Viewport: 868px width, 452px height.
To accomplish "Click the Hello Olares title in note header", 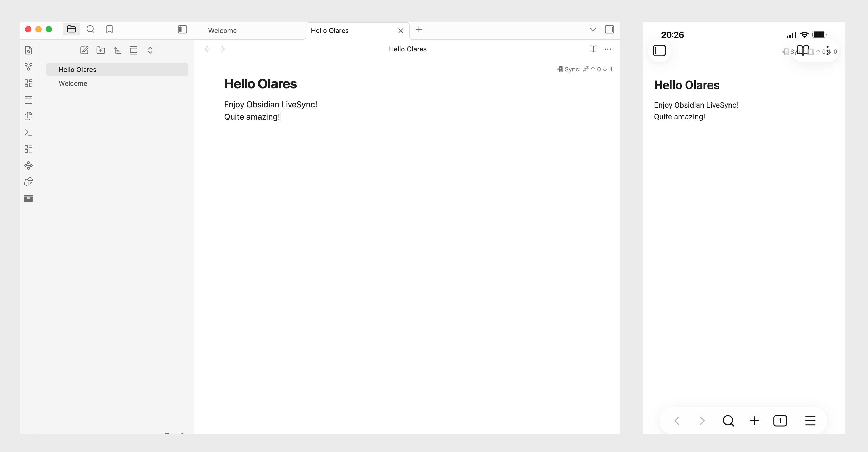I will (x=407, y=49).
